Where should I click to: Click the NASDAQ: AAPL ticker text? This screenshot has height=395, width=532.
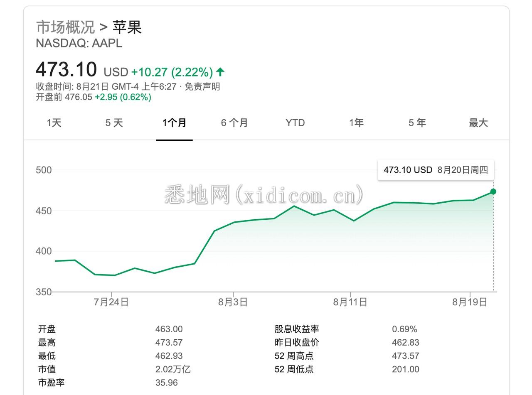coord(79,43)
